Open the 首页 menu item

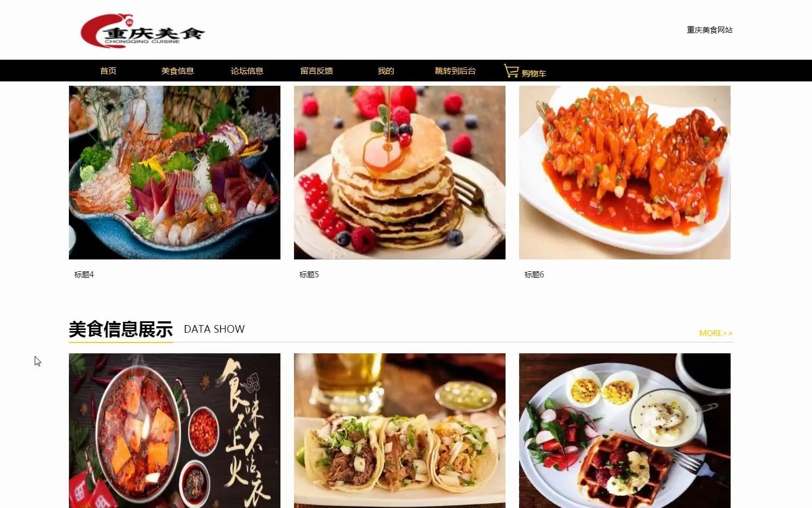[108, 71]
